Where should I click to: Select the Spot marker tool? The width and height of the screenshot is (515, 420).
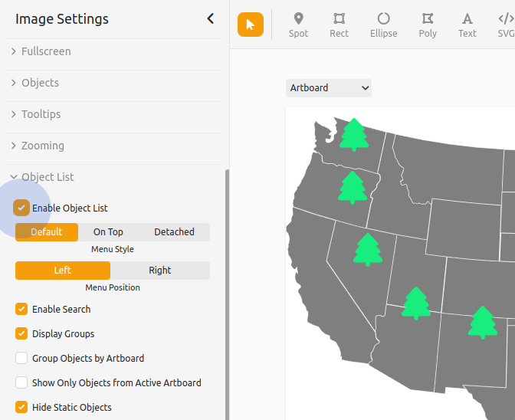coord(298,25)
